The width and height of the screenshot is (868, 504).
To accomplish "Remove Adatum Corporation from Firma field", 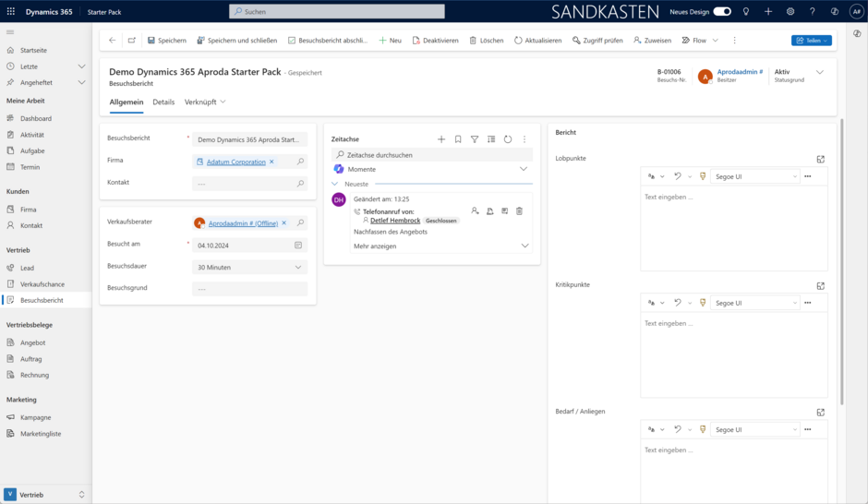I will (271, 162).
